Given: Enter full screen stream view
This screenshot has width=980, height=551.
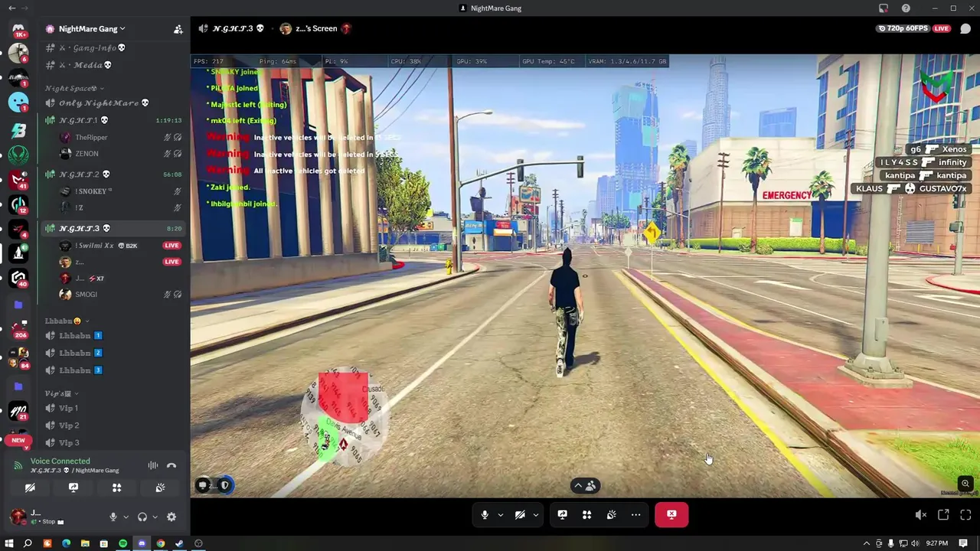Looking at the screenshot, I should click(x=965, y=515).
